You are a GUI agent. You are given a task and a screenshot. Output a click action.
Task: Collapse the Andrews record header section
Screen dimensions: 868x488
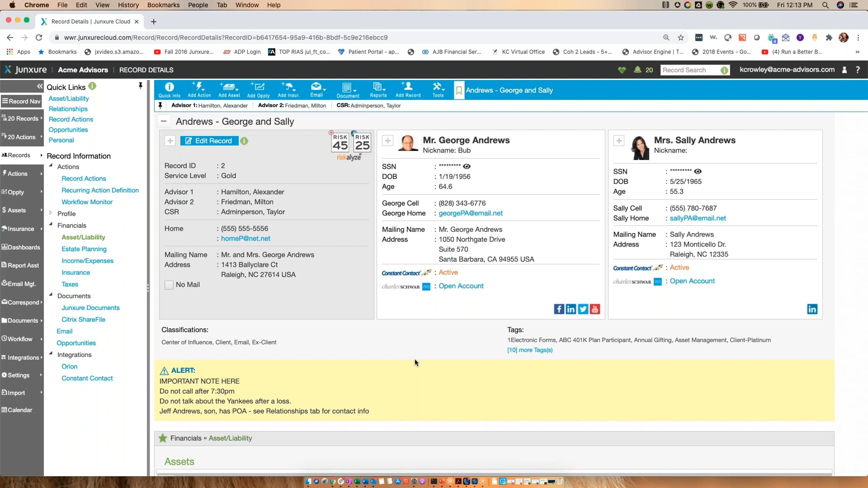coord(163,121)
